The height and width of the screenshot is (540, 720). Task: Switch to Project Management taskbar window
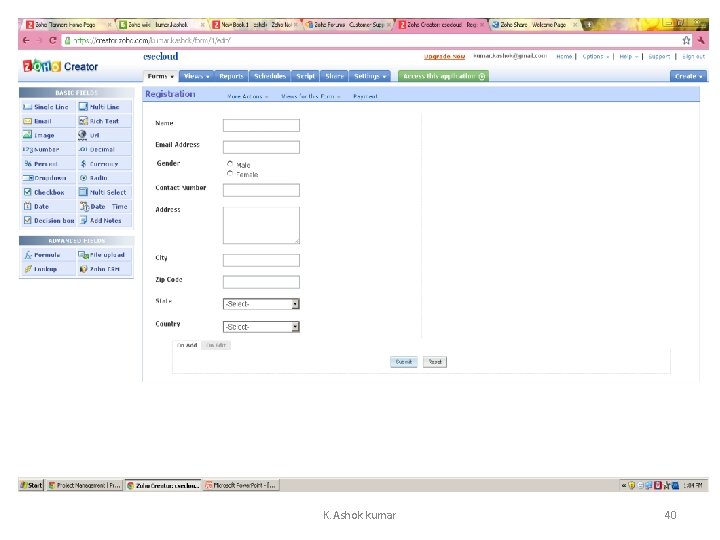tap(84, 485)
